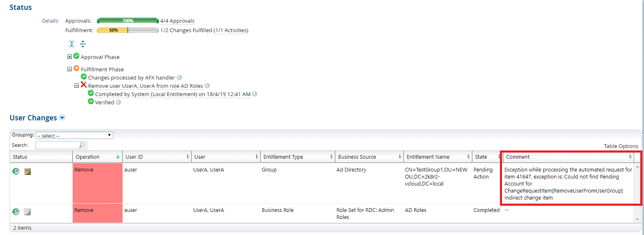644x235 pixels.
Task: Sort by the Operation column header
Action: point(88,157)
